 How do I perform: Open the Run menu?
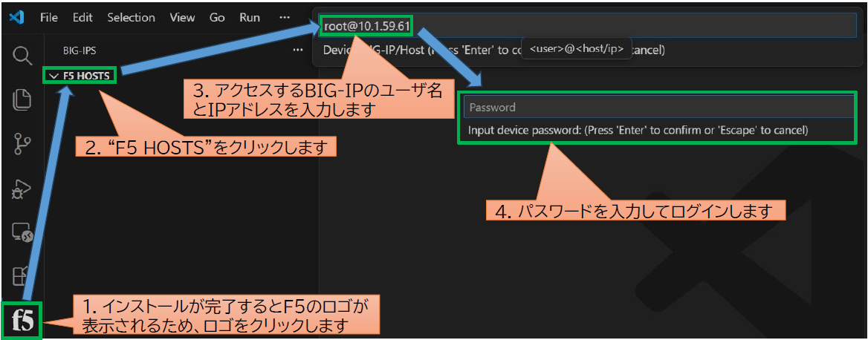click(250, 17)
